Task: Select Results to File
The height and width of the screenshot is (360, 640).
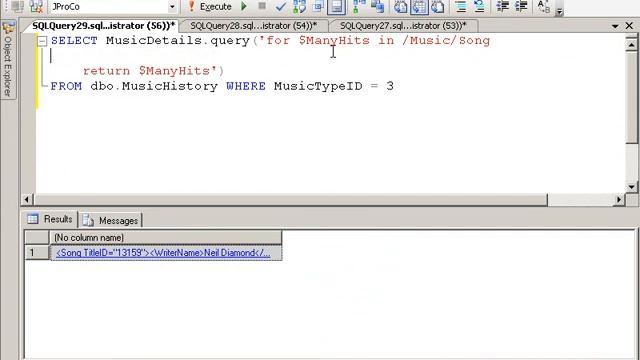Action: pos(438,7)
